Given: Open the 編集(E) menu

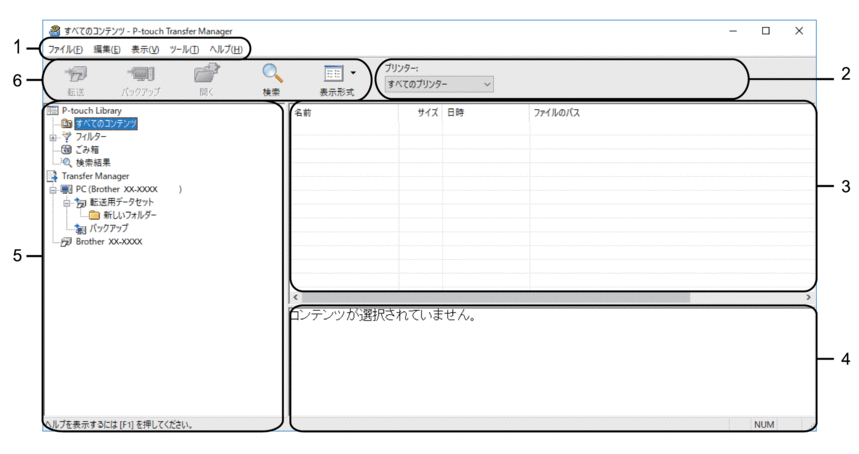Looking at the screenshot, I should click(107, 49).
